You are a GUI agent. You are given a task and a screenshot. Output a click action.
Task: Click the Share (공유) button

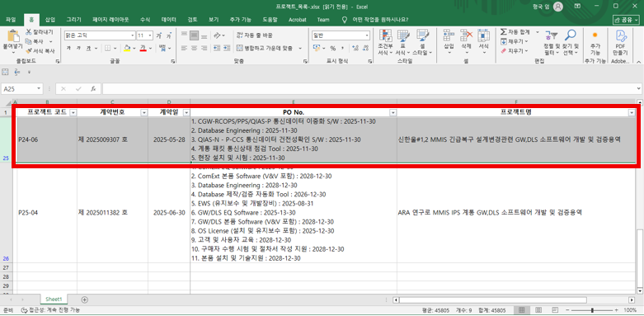point(626,19)
